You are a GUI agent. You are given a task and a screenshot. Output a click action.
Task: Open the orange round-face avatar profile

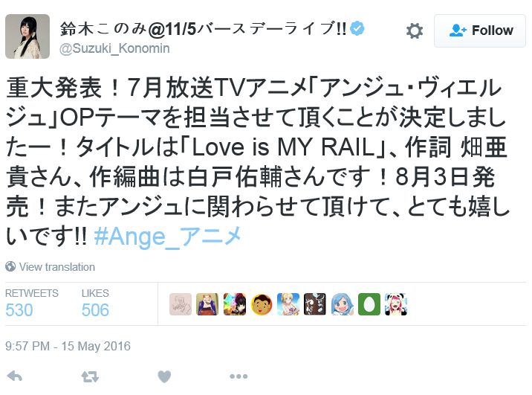tap(262, 304)
